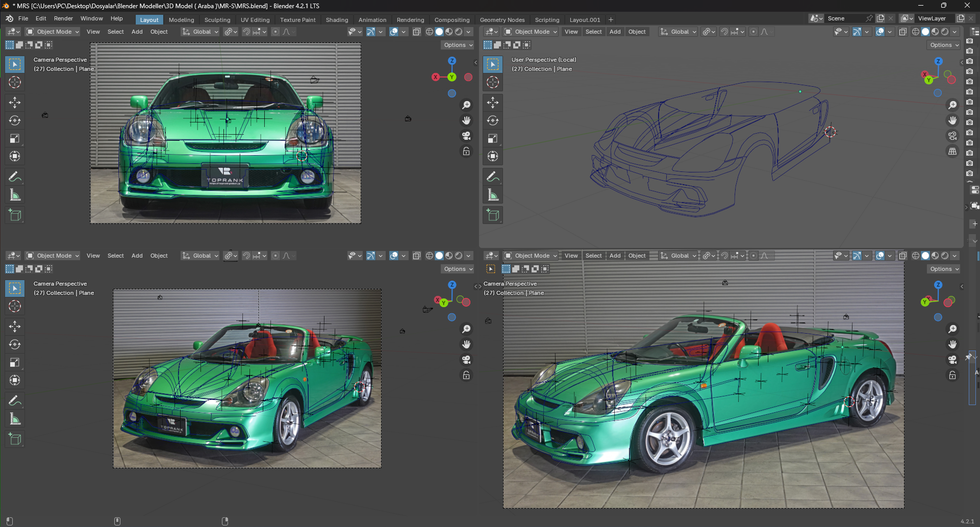Toggle X-ray in top-left viewport header
Screen dimensions: 980x527
(x=416, y=32)
